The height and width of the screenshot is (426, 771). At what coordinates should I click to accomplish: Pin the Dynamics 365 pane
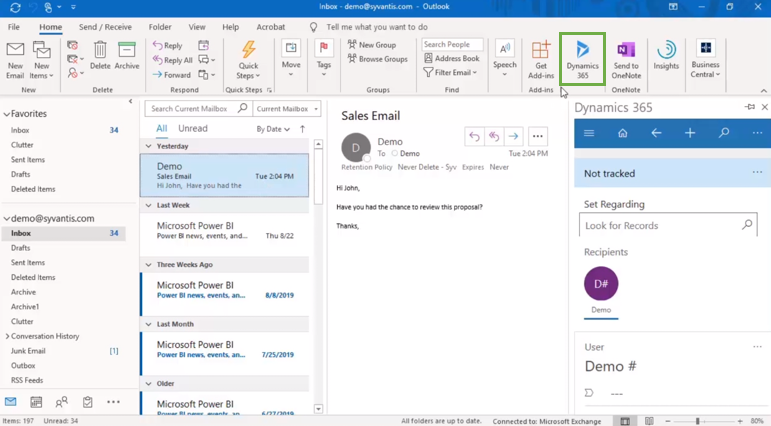(x=749, y=107)
